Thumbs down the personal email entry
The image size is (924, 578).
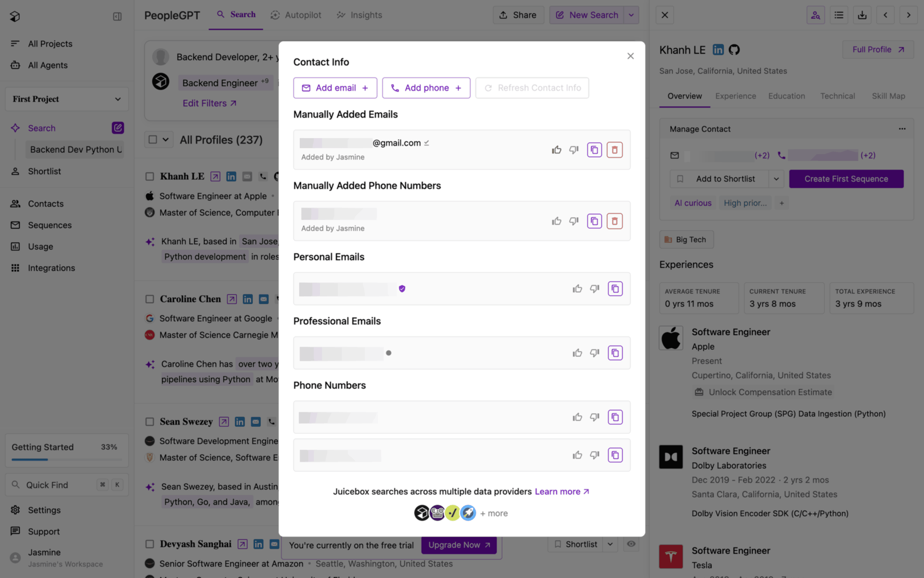(x=595, y=289)
